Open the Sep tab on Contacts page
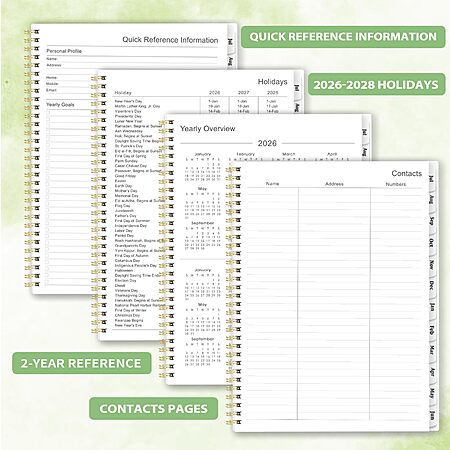450x450 pixels. pos(432,221)
